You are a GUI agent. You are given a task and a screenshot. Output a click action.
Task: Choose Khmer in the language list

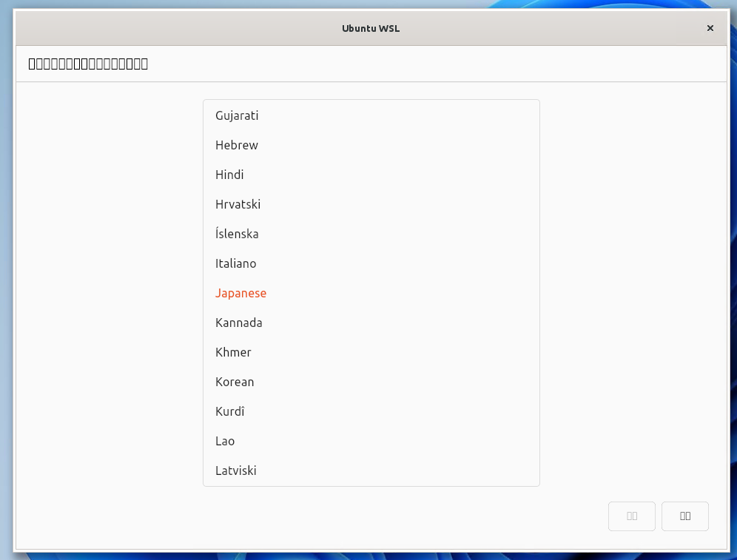(x=233, y=352)
